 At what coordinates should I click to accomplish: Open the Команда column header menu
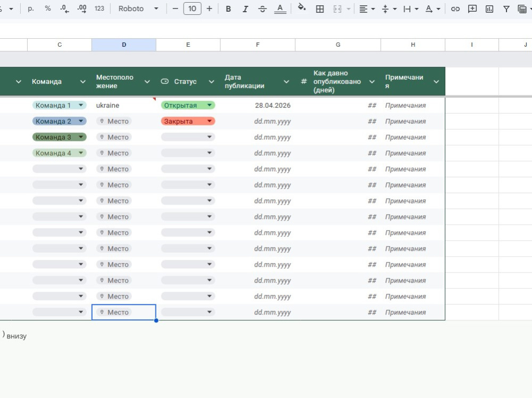[83, 81]
